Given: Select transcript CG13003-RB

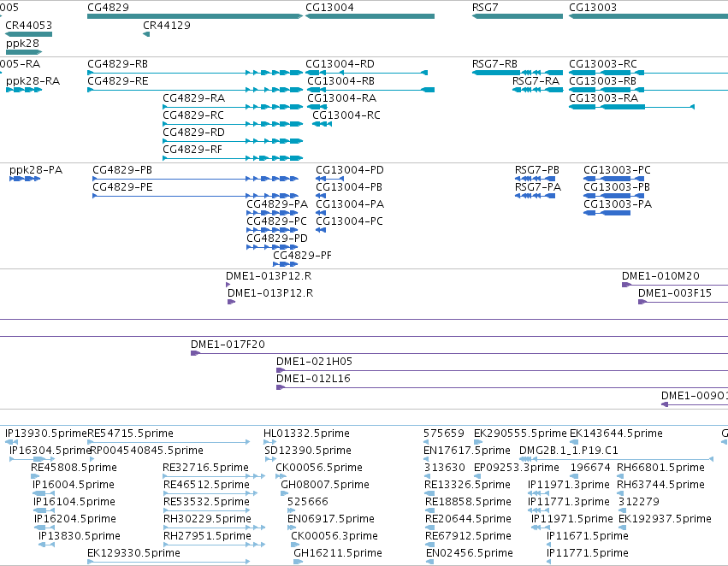Looking at the screenshot, I should (602, 81).
